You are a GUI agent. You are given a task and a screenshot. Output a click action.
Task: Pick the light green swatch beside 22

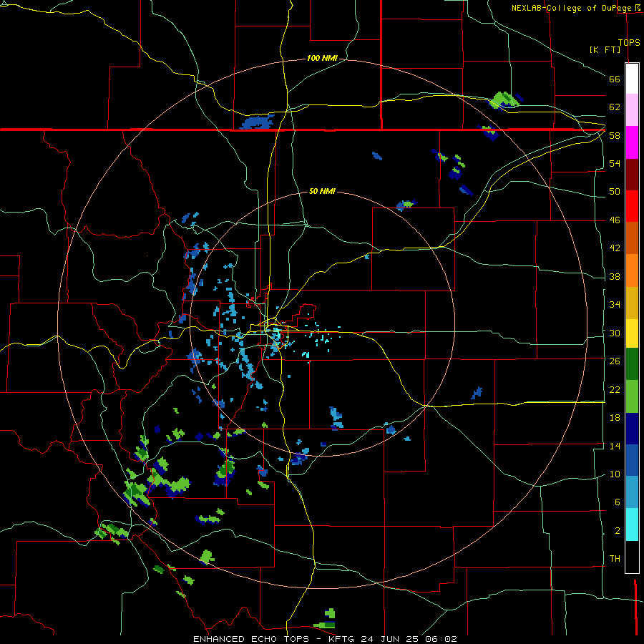tap(632, 396)
